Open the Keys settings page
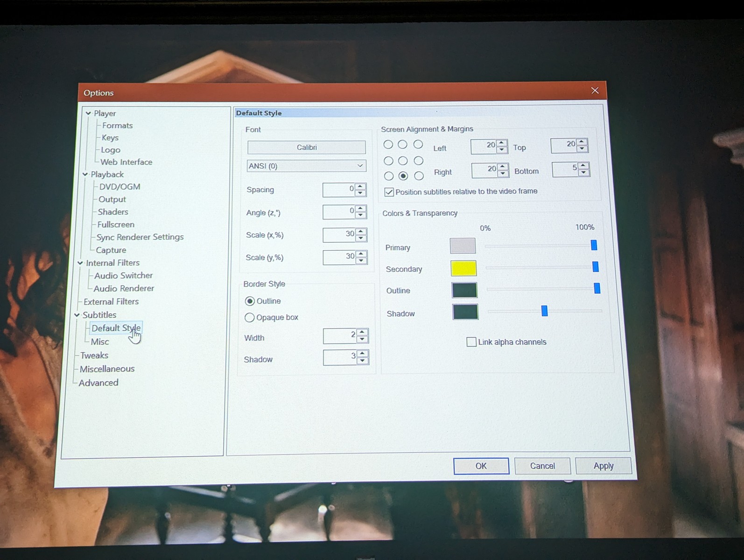Screen dimensions: 744x560 click(110, 138)
